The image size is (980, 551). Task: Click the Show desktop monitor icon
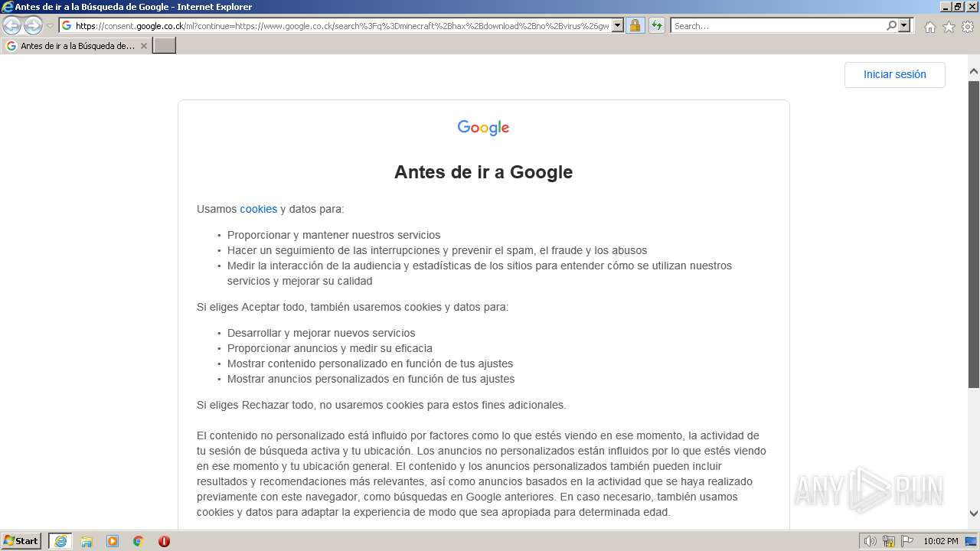click(x=972, y=541)
